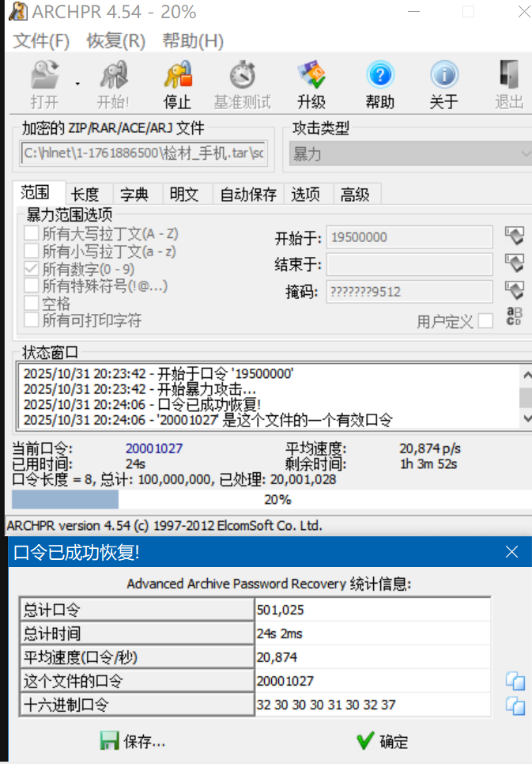Open 帮助 (Help) from the toolbar
This screenshot has height=764, width=532.
379,77
